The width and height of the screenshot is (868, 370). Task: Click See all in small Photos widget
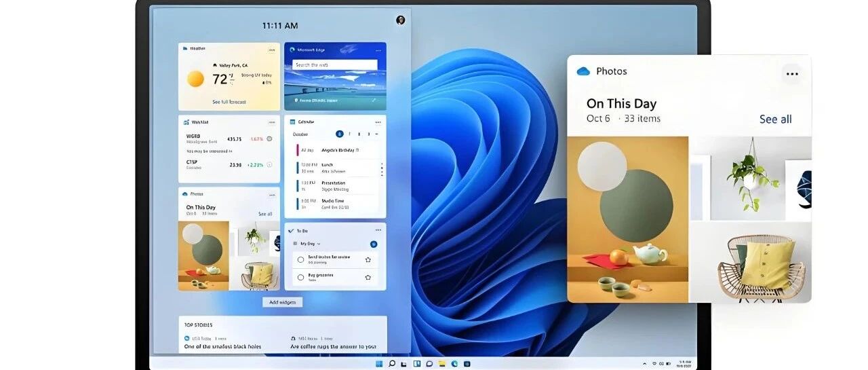(x=265, y=214)
